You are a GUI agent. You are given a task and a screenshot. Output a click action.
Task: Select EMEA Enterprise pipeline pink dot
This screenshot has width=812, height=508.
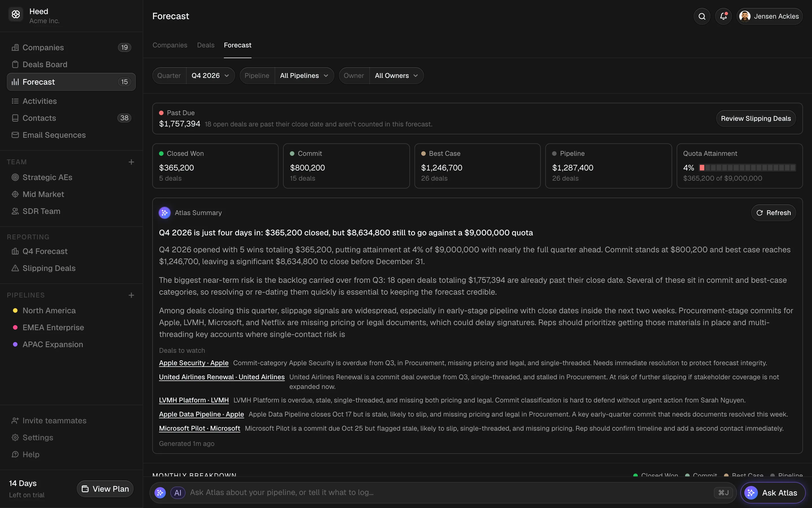(15, 327)
